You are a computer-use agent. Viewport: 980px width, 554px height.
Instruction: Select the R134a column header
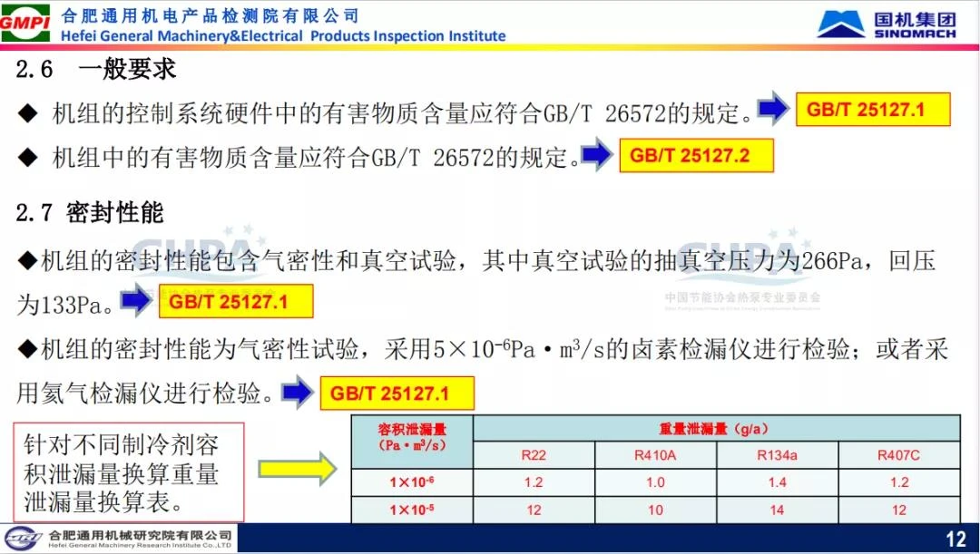[x=777, y=455]
